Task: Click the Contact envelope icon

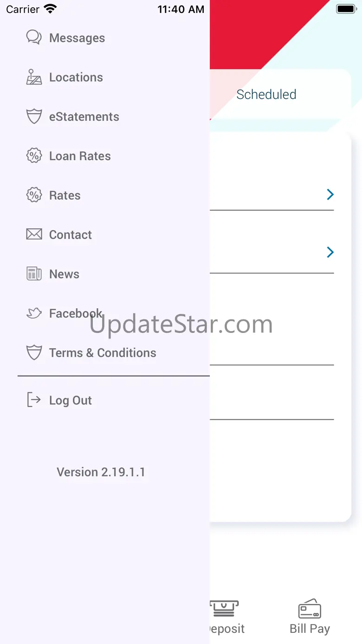Action: (34, 234)
